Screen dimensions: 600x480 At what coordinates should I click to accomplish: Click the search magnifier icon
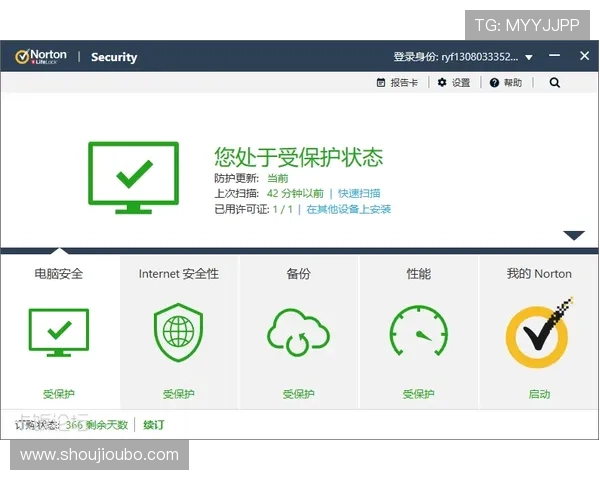tap(554, 83)
